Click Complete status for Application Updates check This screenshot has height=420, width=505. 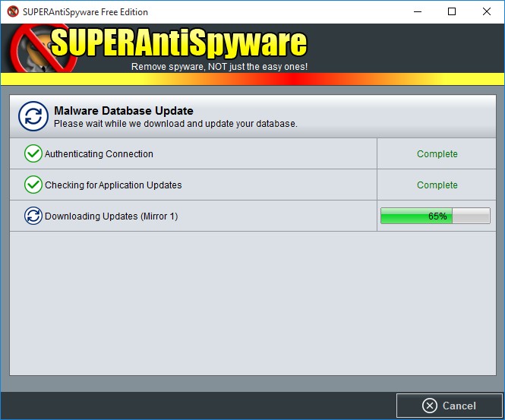point(437,185)
